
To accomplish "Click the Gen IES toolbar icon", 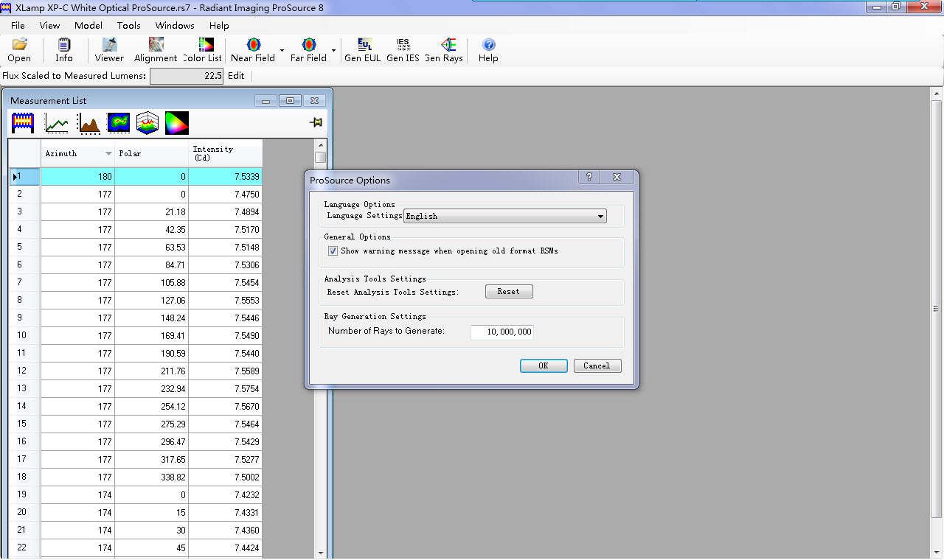I will (x=403, y=50).
